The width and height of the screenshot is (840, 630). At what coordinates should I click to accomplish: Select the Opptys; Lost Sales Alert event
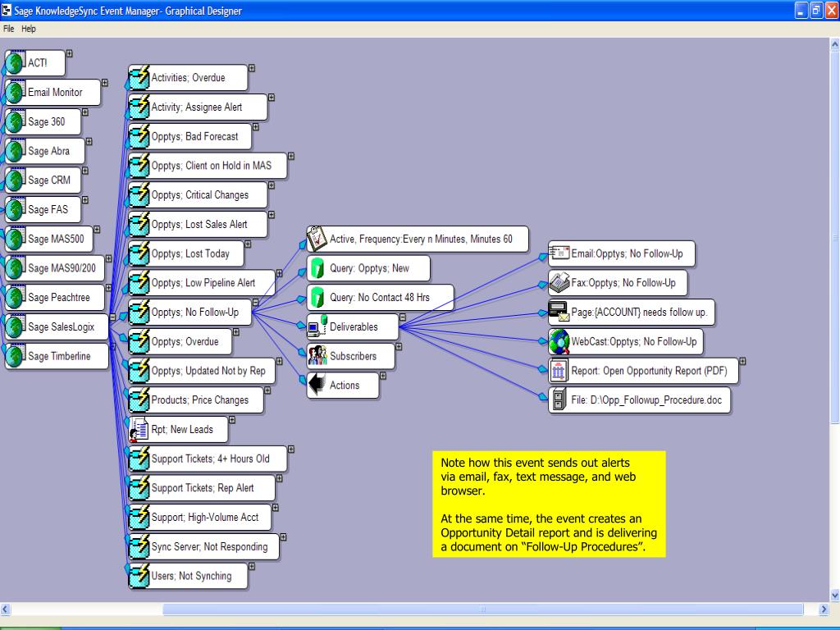coord(198,225)
